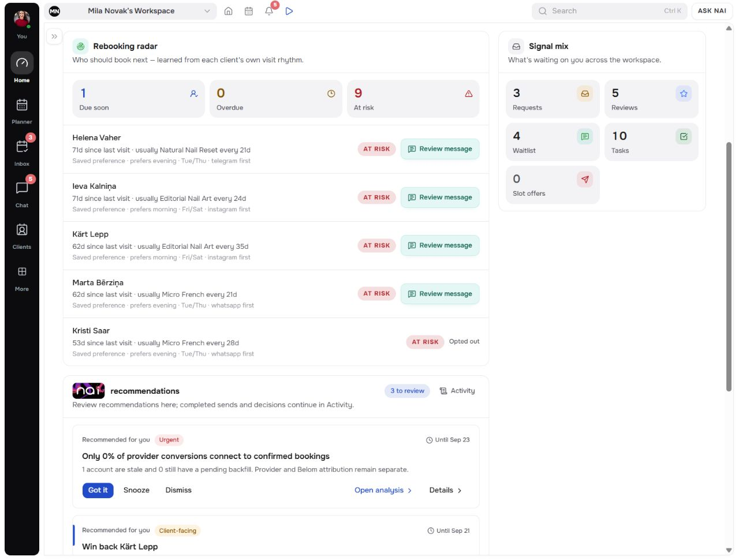The width and height of the screenshot is (739, 560).
Task: Open recommendations Activity log
Action: (x=457, y=391)
